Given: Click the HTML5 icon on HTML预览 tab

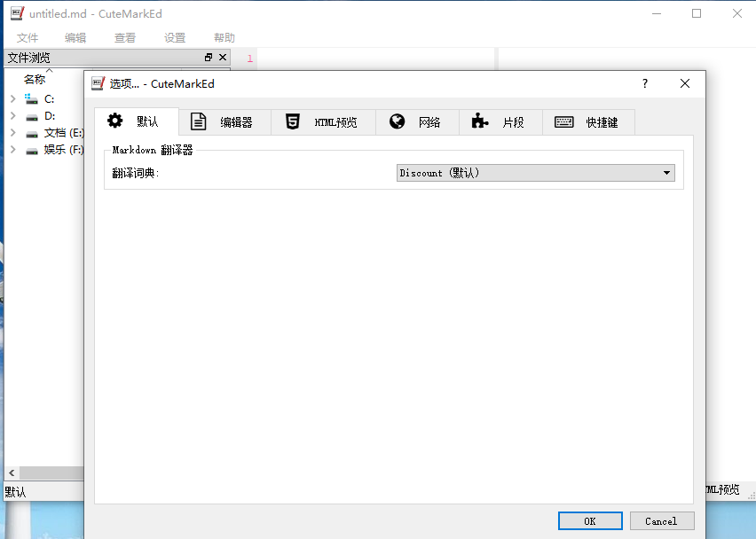Looking at the screenshot, I should click(x=293, y=121).
